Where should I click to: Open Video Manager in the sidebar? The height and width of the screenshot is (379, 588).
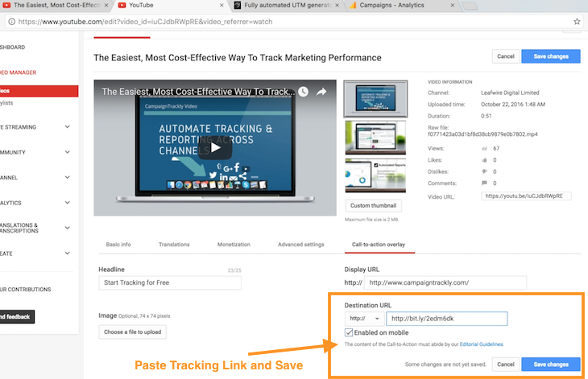click(x=19, y=72)
